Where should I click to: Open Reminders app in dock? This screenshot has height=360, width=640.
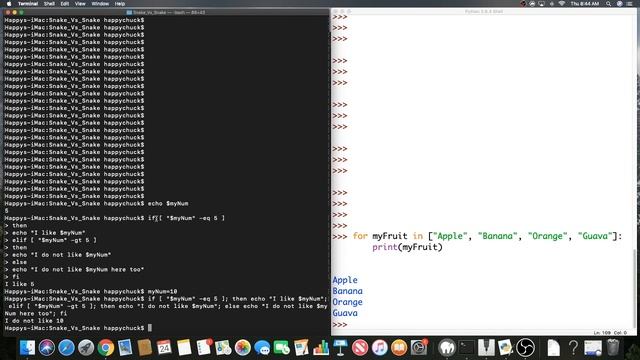click(203, 348)
